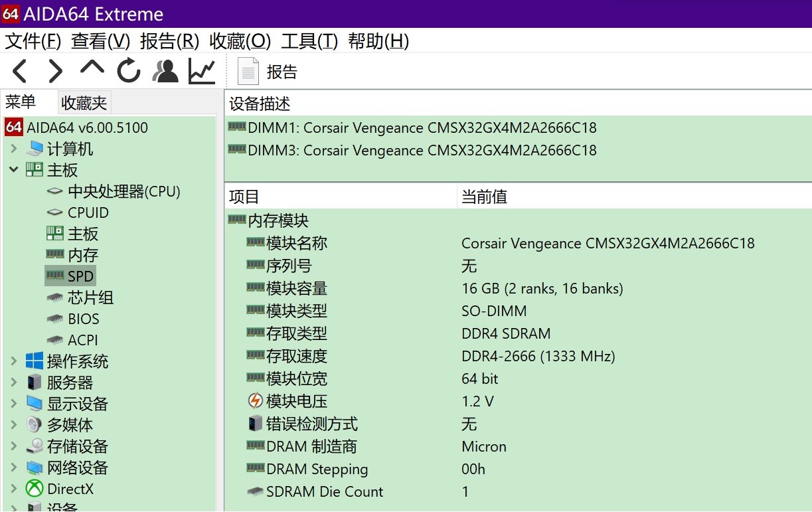The image size is (812, 512).
Task: Open the 查看(V) menu
Action: [101, 41]
